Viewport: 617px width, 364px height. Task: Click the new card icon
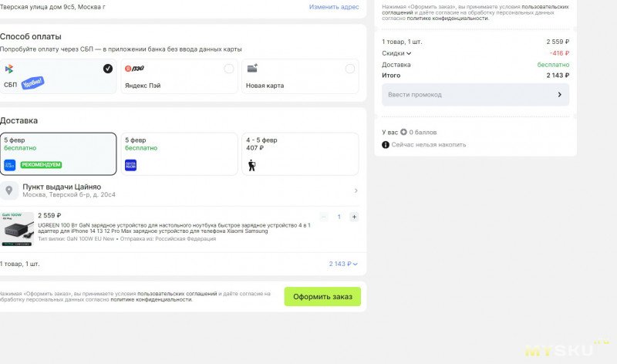click(x=252, y=69)
